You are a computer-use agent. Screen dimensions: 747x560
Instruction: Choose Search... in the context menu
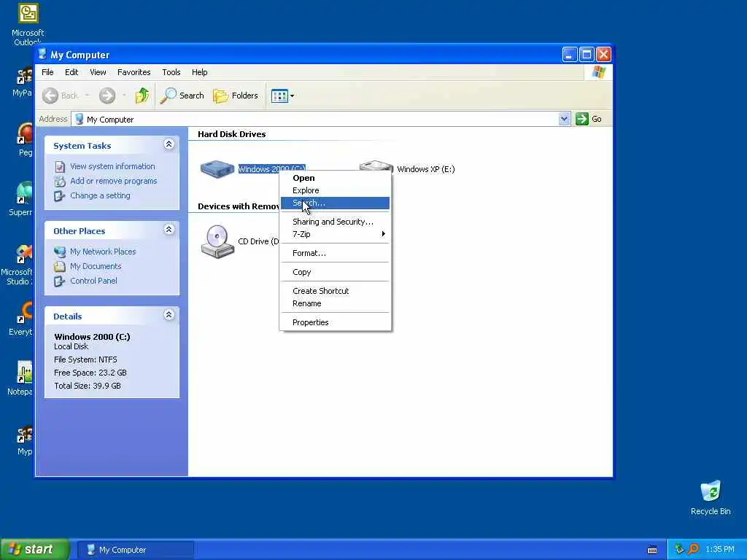coord(335,203)
